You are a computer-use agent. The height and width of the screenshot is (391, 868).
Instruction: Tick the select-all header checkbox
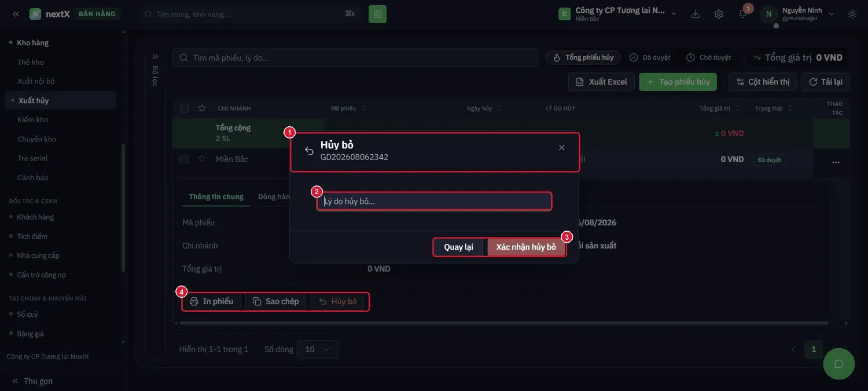[184, 108]
